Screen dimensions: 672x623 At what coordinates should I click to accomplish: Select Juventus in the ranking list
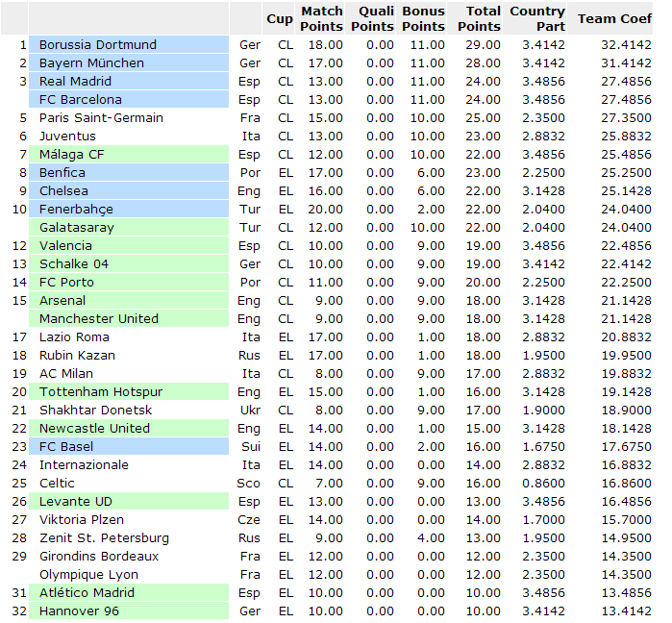click(67, 137)
